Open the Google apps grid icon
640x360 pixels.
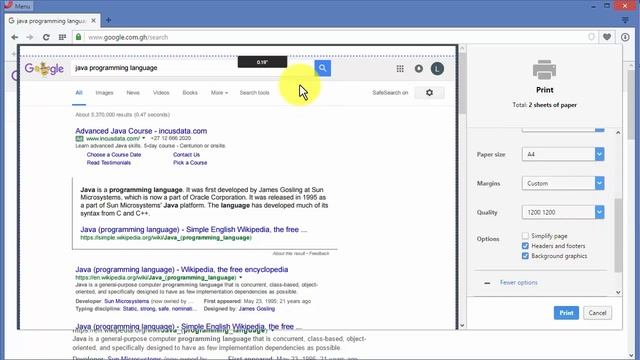coord(400,69)
